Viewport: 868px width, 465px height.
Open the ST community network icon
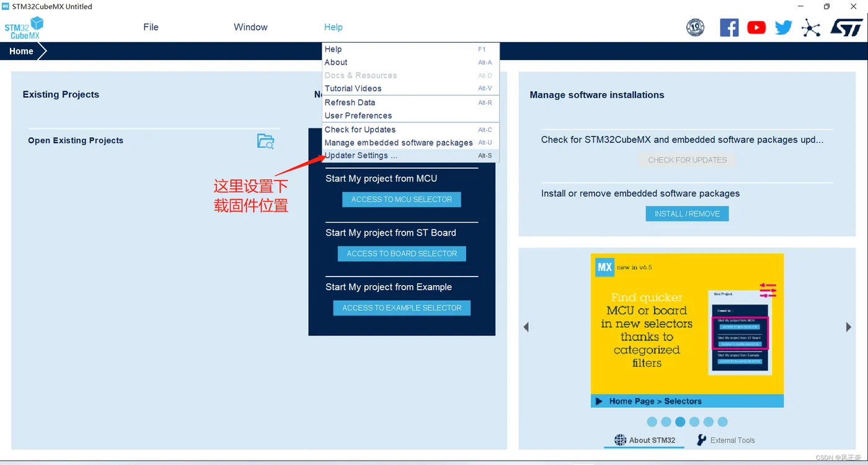[x=810, y=28]
